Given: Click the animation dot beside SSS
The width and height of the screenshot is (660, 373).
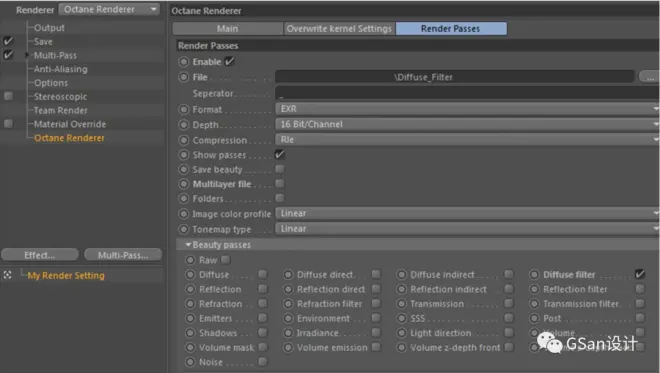Looking at the screenshot, I should click(402, 318).
